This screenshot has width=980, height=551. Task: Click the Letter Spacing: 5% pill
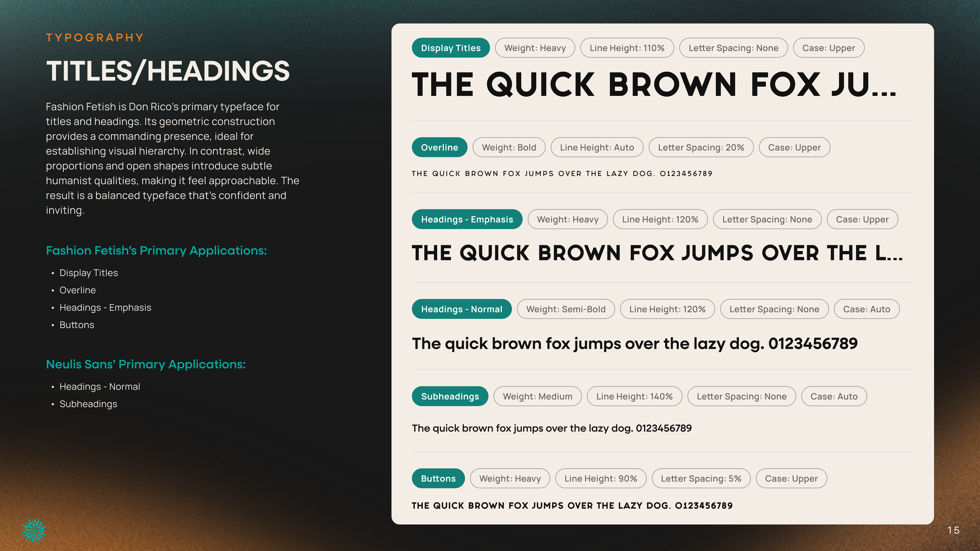701,478
